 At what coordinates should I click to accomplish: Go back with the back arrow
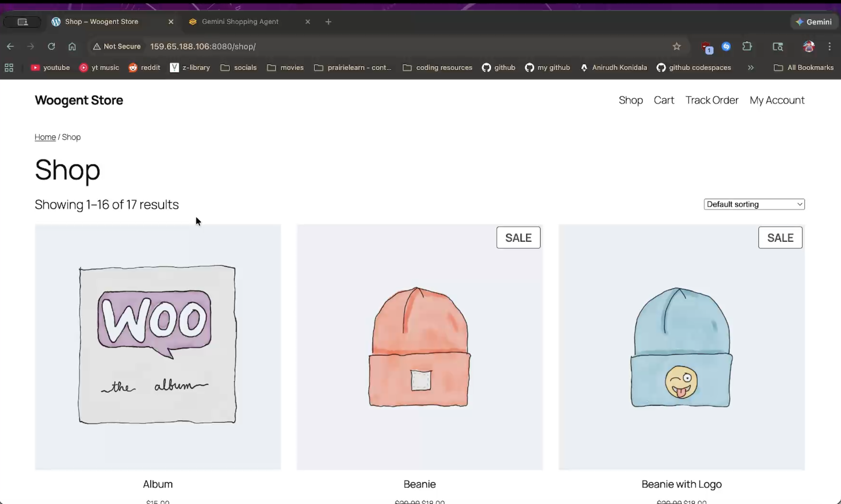(10, 46)
